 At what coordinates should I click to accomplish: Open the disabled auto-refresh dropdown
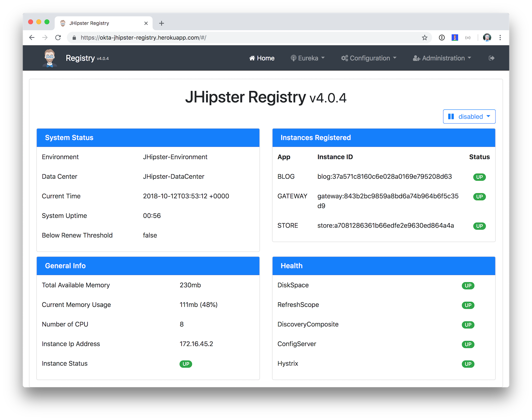pyautogui.click(x=469, y=117)
